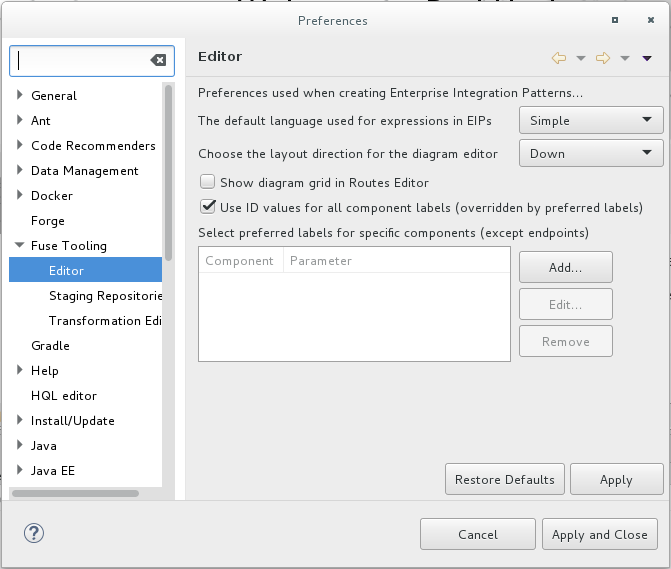Click the filter text input field

click(x=80, y=60)
